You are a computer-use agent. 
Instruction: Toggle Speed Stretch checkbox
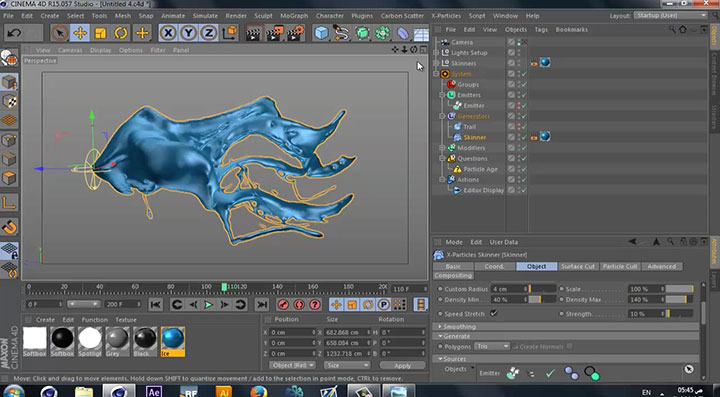(494, 313)
